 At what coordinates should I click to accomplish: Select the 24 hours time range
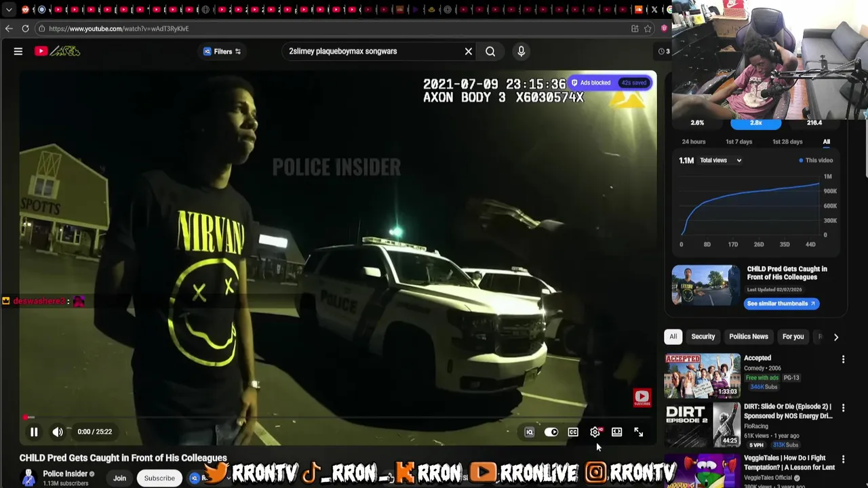coord(694,142)
